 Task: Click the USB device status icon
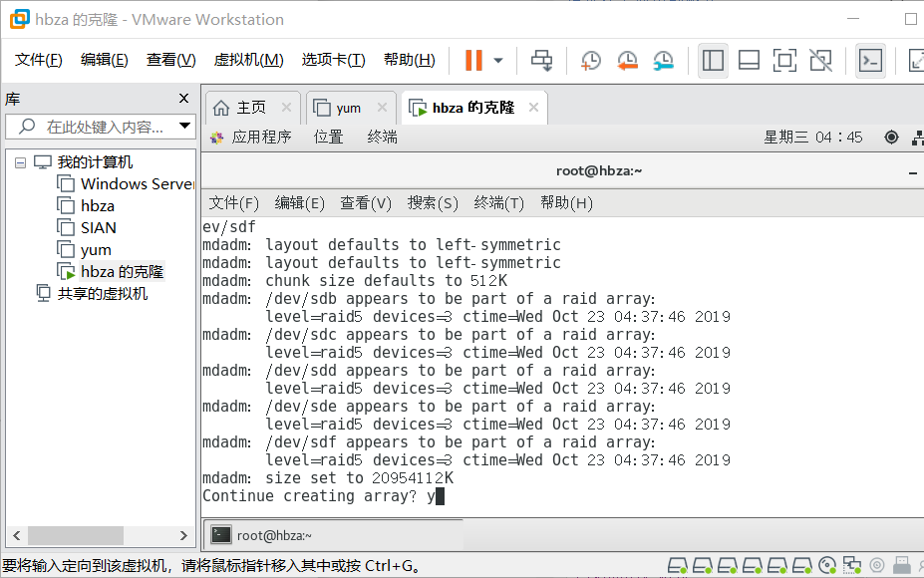(902, 566)
